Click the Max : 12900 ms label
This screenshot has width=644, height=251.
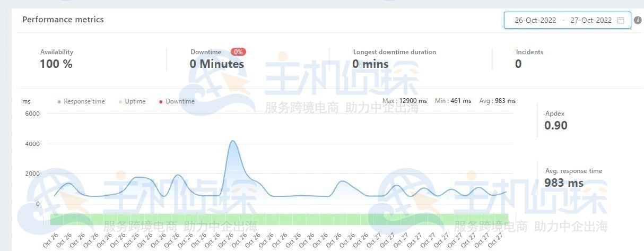pos(404,101)
